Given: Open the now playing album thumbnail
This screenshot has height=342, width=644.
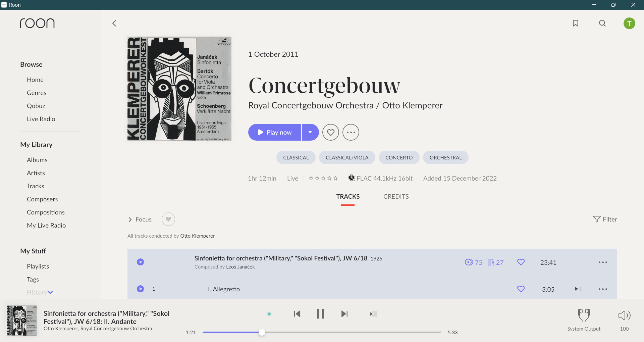Looking at the screenshot, I should coord(22,321).
